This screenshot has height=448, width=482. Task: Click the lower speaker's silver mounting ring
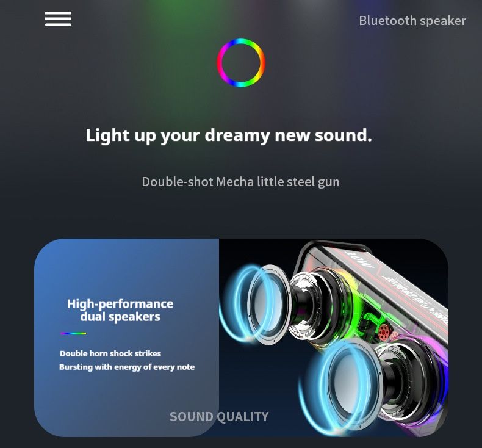click(x=353, y=385)
